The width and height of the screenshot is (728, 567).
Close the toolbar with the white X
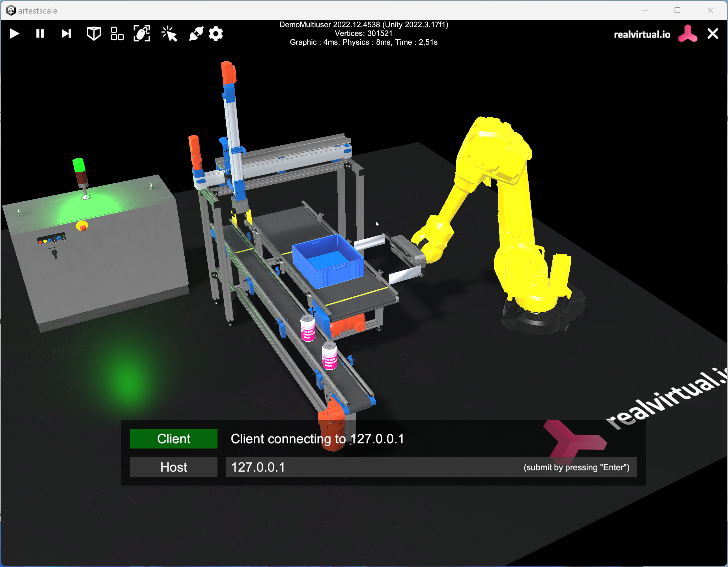[x=713, y=34]
